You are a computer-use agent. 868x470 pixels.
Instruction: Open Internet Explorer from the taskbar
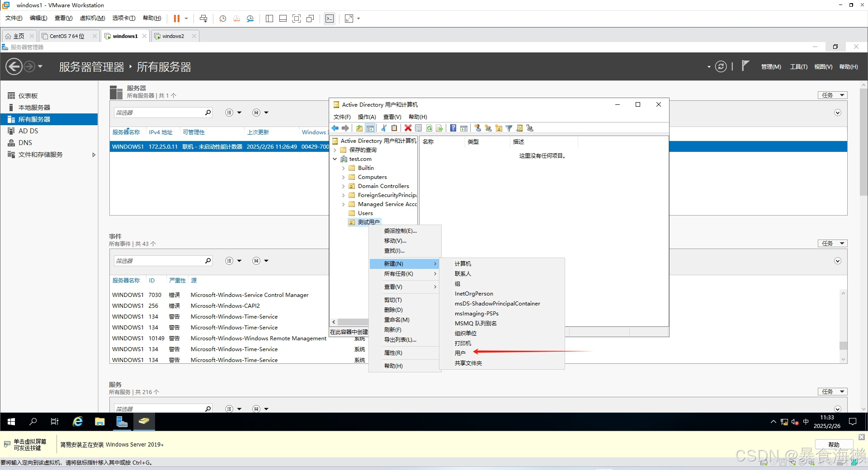tap(78, 422)
